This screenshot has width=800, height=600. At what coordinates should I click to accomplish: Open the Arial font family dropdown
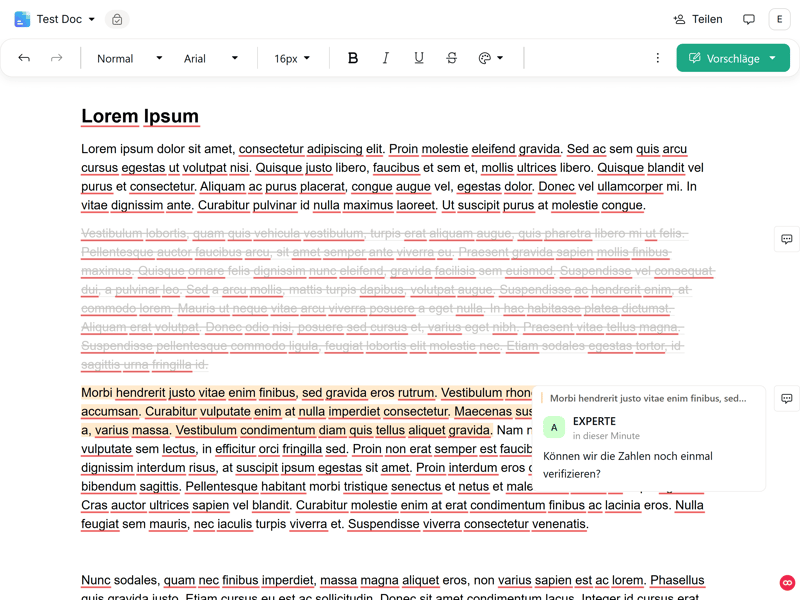pyautogui.click(x=210, y=58)
